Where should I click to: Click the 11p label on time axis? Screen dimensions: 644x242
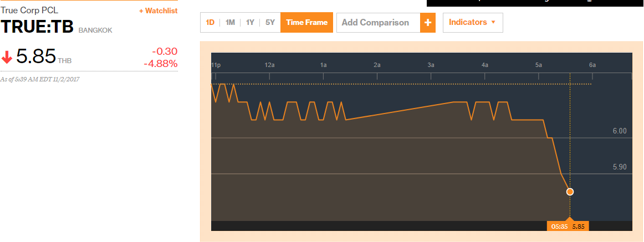click(x=216, y=65)
